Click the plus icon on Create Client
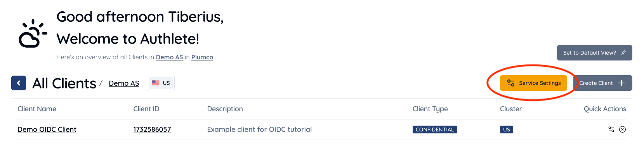 (621, 83)
